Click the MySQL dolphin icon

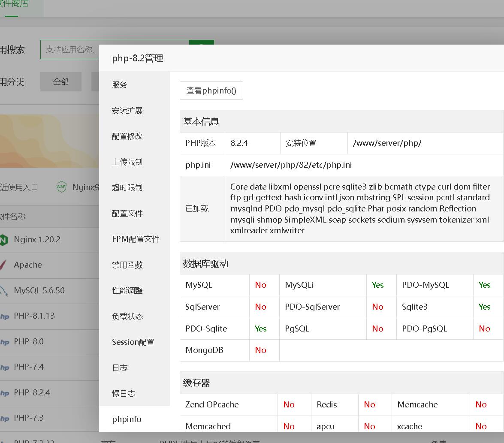tap(3, 291)
